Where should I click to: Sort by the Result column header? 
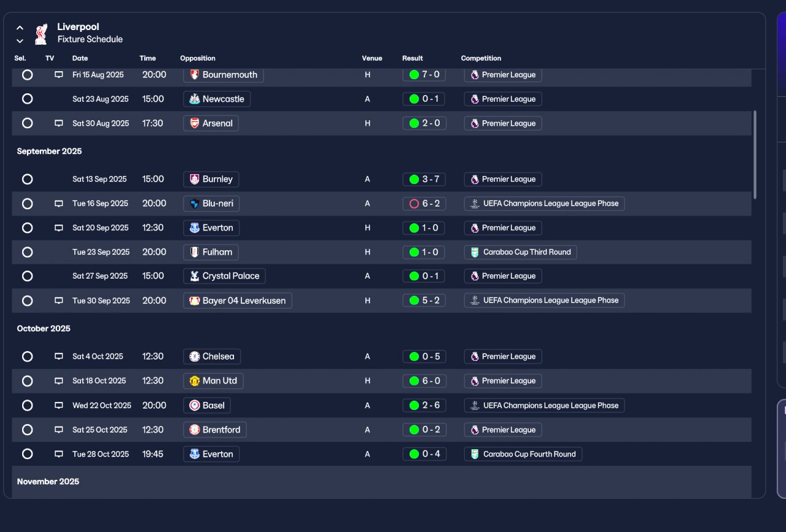click(x=413, y=58)
